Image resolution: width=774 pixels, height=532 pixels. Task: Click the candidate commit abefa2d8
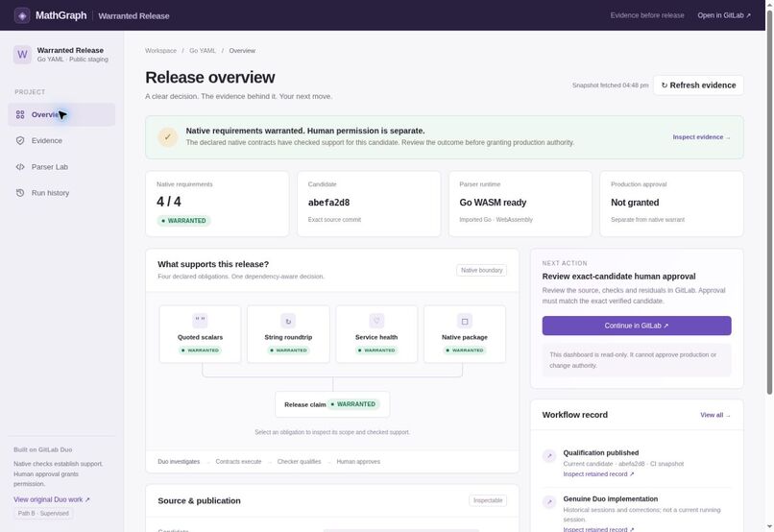[328, 203]
